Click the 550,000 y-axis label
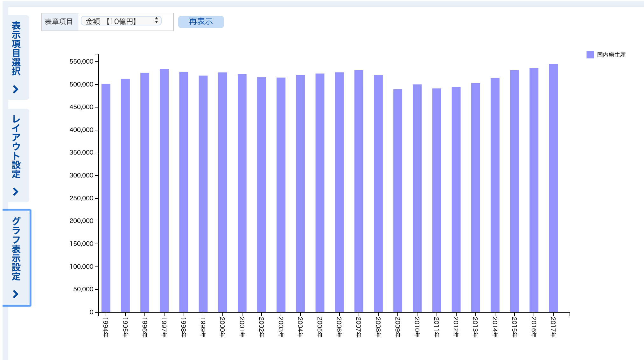 (x=81, y=62)
